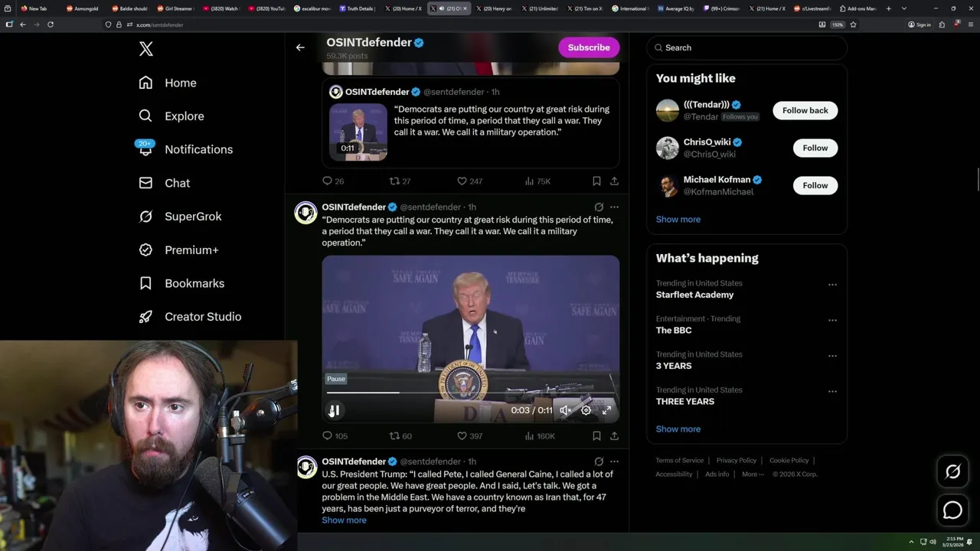Switch to the Truth Details browser tab

(x=358, y=8)
